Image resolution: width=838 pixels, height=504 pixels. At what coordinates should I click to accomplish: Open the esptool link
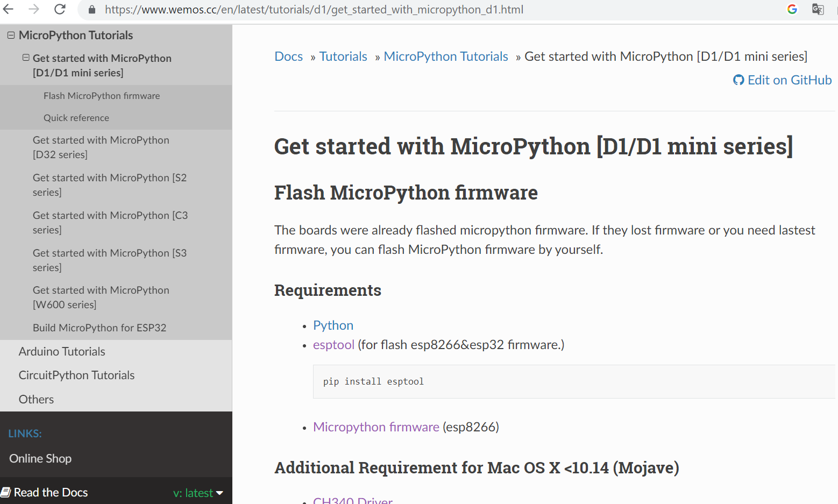click(333, 345)
